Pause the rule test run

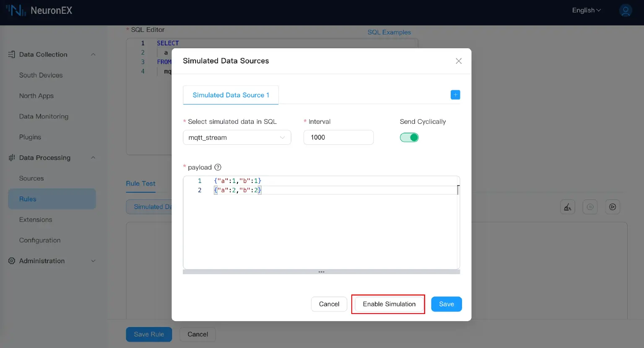click(590, 207)
